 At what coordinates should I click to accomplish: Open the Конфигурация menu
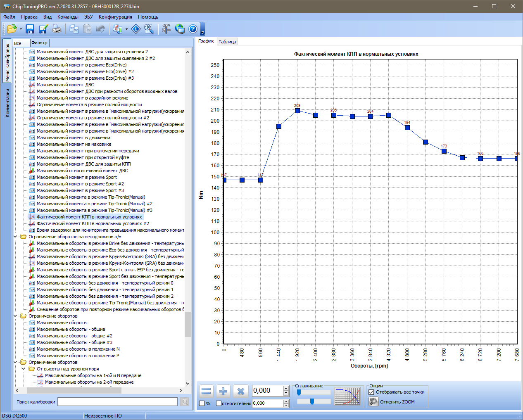tap(115, 17)
